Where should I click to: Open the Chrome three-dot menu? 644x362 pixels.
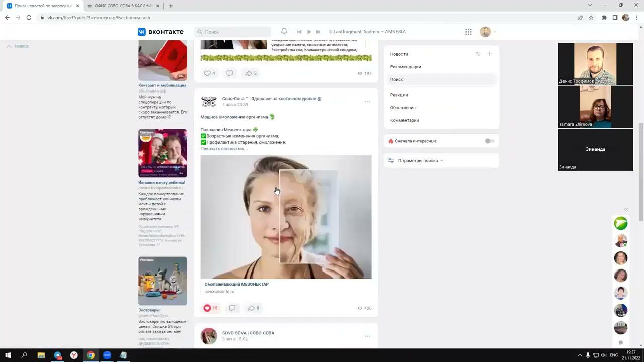(x=636, y=18)
